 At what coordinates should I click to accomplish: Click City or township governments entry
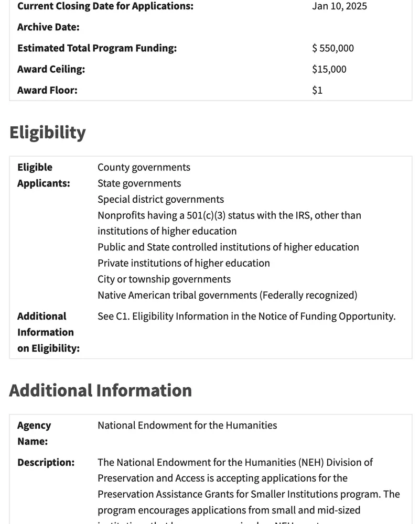click(164, 279)
